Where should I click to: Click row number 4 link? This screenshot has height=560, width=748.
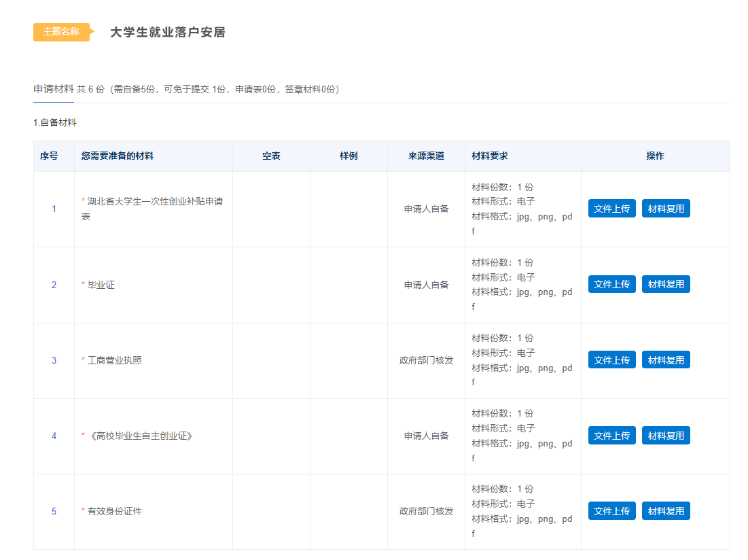click(x=54, y=436)
